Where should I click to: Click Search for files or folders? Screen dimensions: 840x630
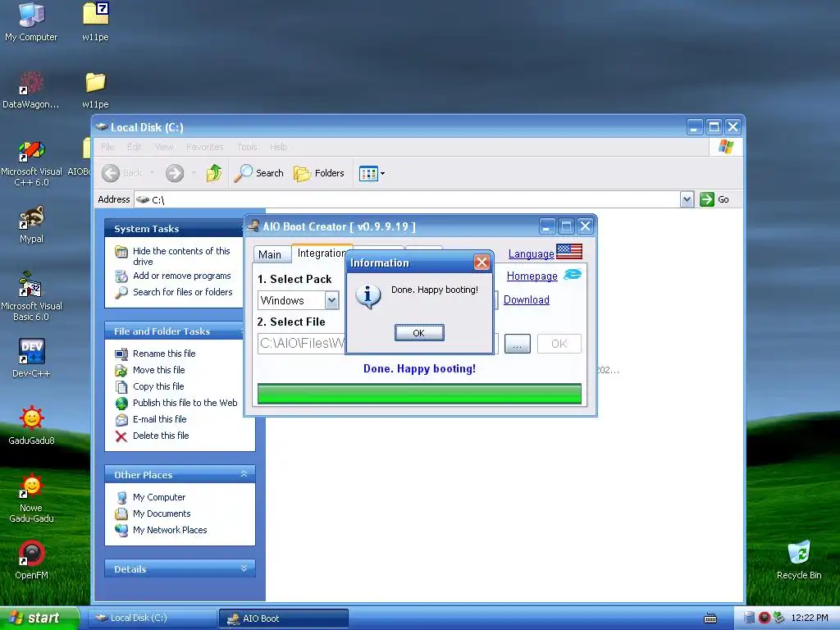pos(182,292)
